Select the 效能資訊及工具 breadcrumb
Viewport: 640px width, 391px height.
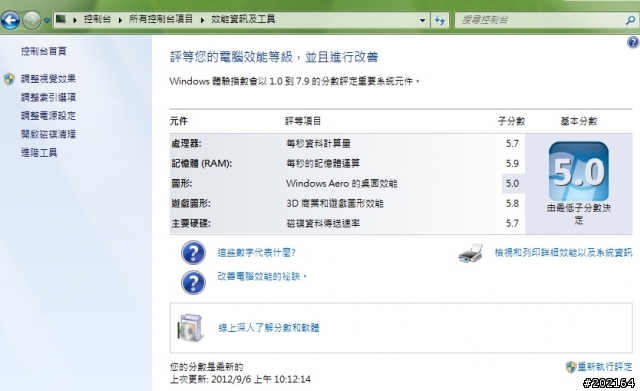(x=243, y=19)
